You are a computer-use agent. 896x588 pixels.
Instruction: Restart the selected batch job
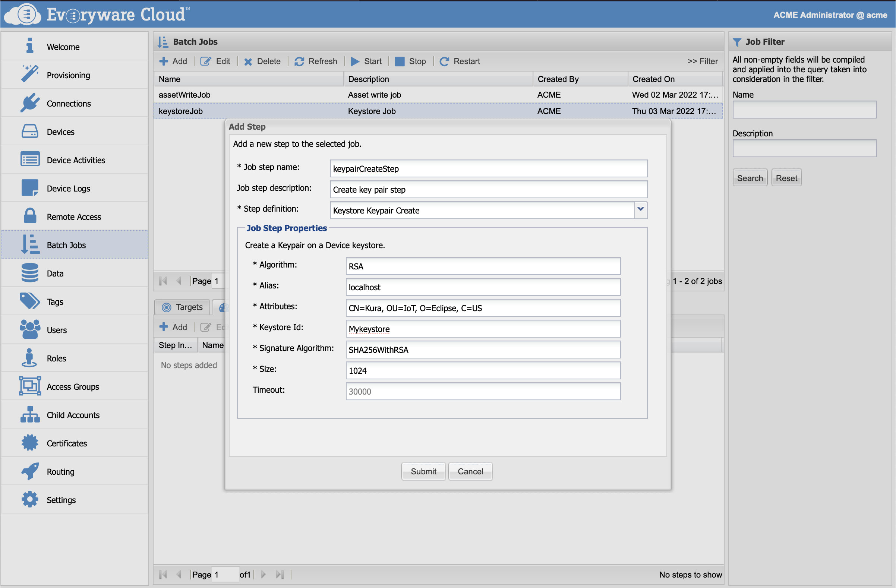[460, 61]
